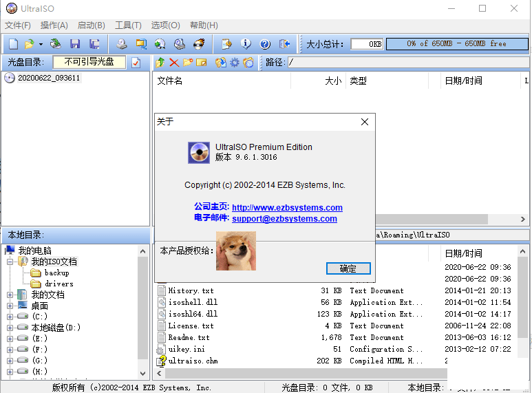Screen dimensions: 532x393
Task: Click the Rename icon in disc toolbar
Action: (202, 63)
